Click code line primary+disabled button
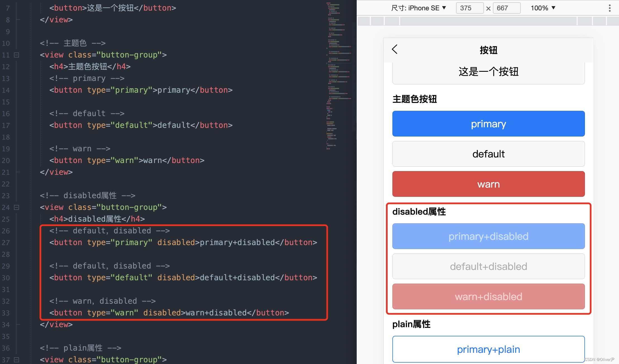Image resolution: width=619 pixels, height=364 pixels. pyautogui.click(x=183, y=243)
